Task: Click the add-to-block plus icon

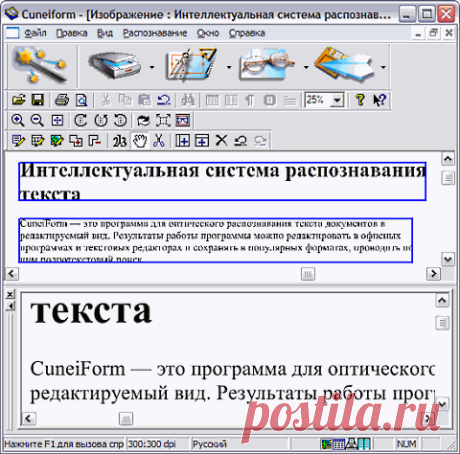Action: [76, 140]
